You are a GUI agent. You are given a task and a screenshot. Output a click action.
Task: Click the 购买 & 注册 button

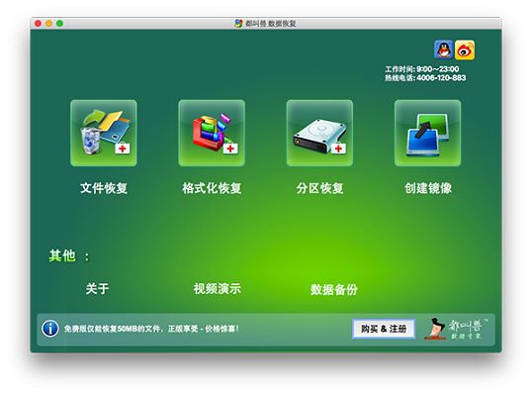point(384,329)
